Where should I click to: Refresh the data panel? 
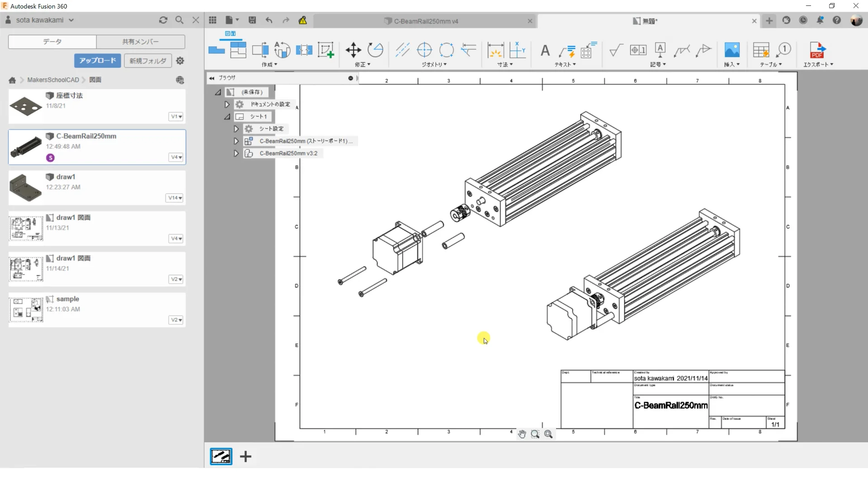[163, 20]
